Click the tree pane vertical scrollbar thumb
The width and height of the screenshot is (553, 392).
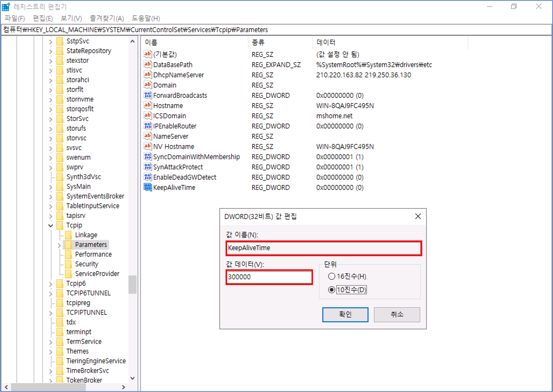tap(132, 284)
